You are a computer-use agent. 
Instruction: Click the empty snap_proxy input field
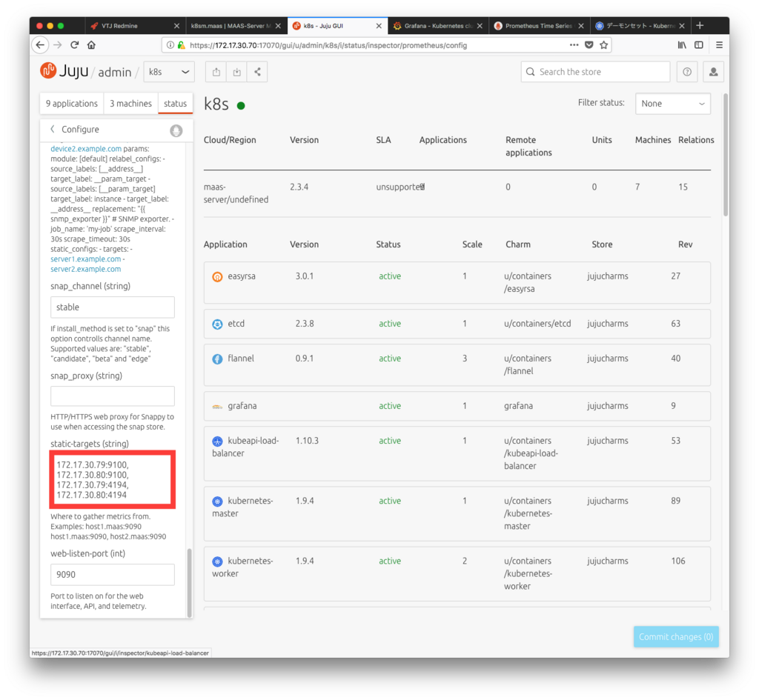[113, 396]
